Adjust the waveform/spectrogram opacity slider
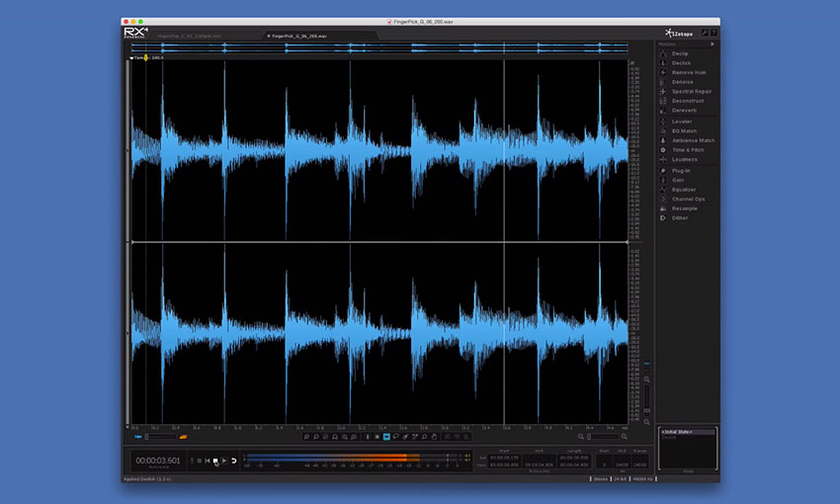 click(x=161, y=437)
